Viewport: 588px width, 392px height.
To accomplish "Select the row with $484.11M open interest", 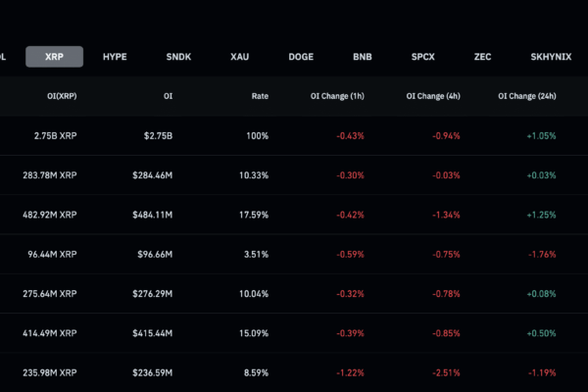I will pyautogui.click(x=294, y=215).
